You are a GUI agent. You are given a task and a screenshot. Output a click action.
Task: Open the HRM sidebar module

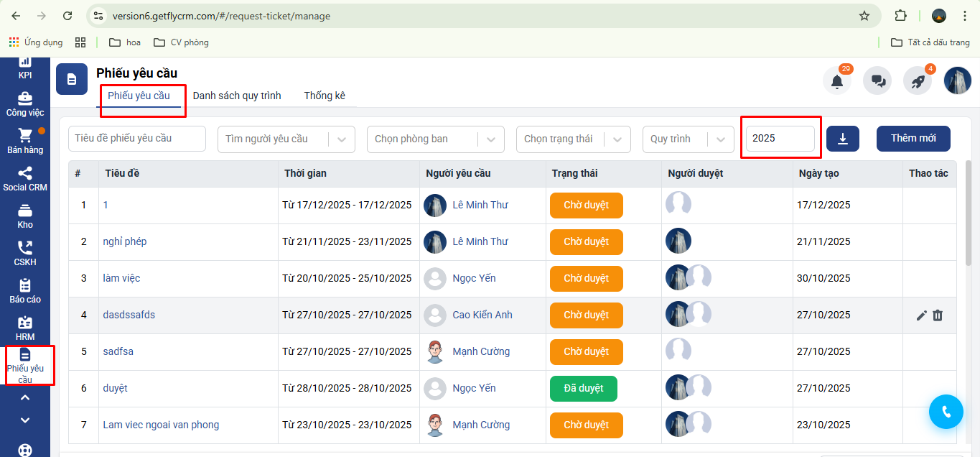(x=25, y=328)
